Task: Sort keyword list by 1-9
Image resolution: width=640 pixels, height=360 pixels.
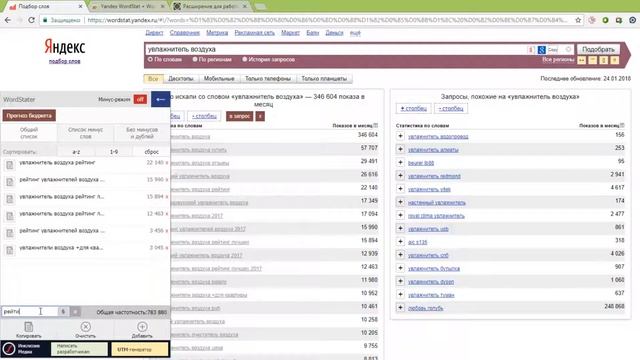Action: [114, 151]
